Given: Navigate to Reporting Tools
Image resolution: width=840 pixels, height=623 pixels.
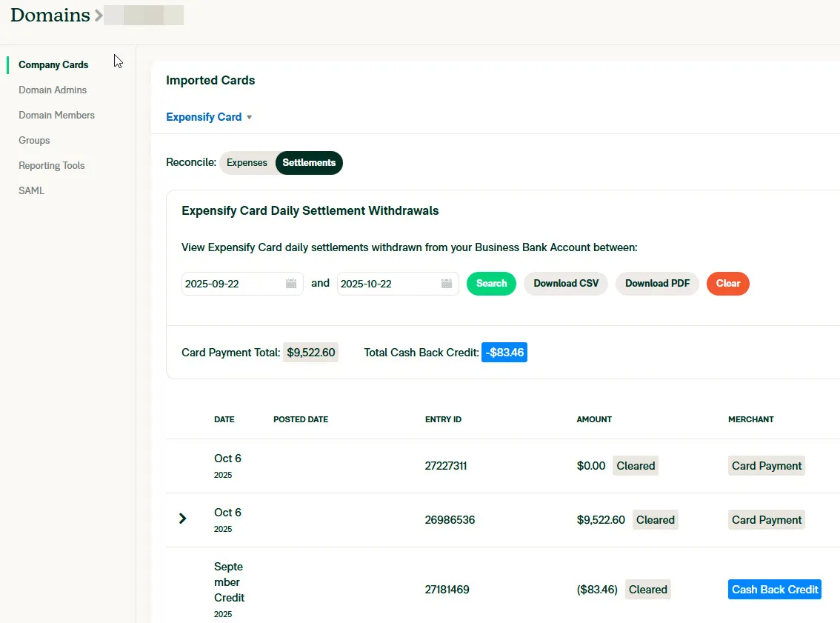Looking at the screenshot, I should pyautogui.click(x=52, y=165).
